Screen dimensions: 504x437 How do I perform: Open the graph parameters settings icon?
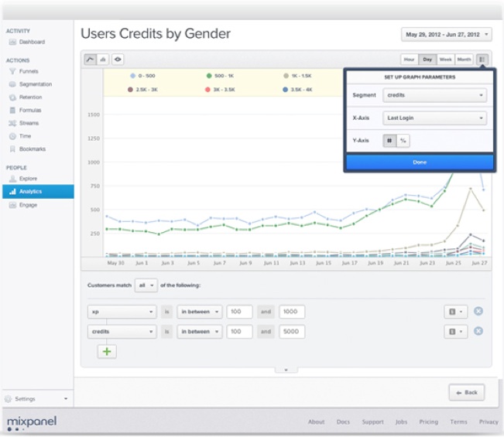coord(482,60)
